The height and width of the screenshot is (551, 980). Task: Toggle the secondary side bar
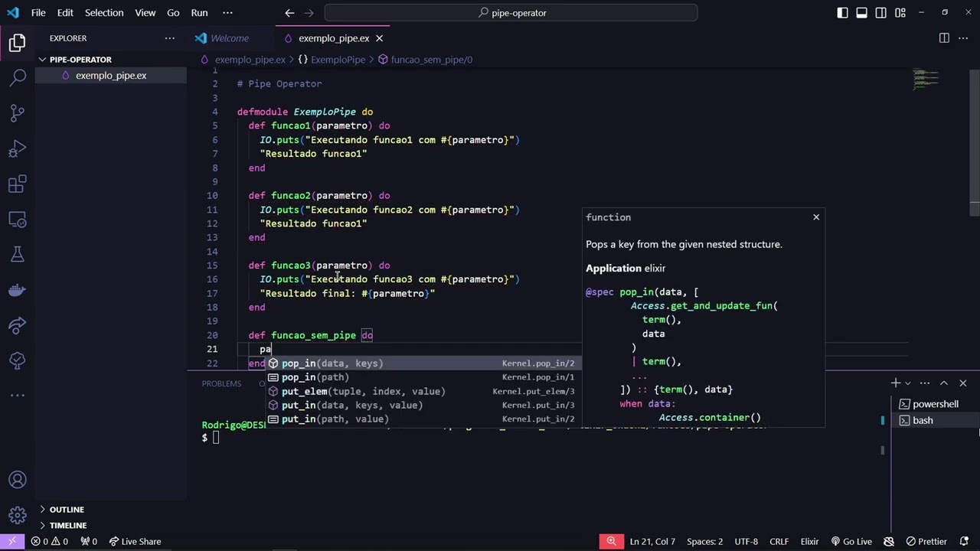(881, 12)
